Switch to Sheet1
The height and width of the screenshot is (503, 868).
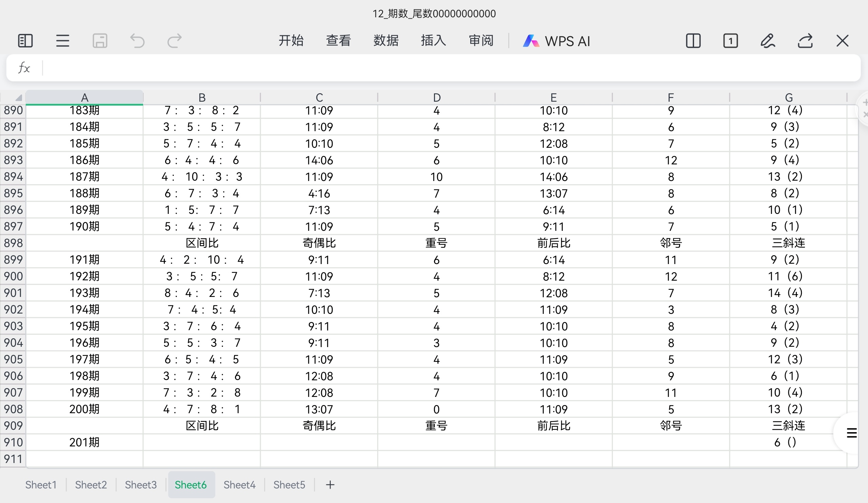coord(40,484)
